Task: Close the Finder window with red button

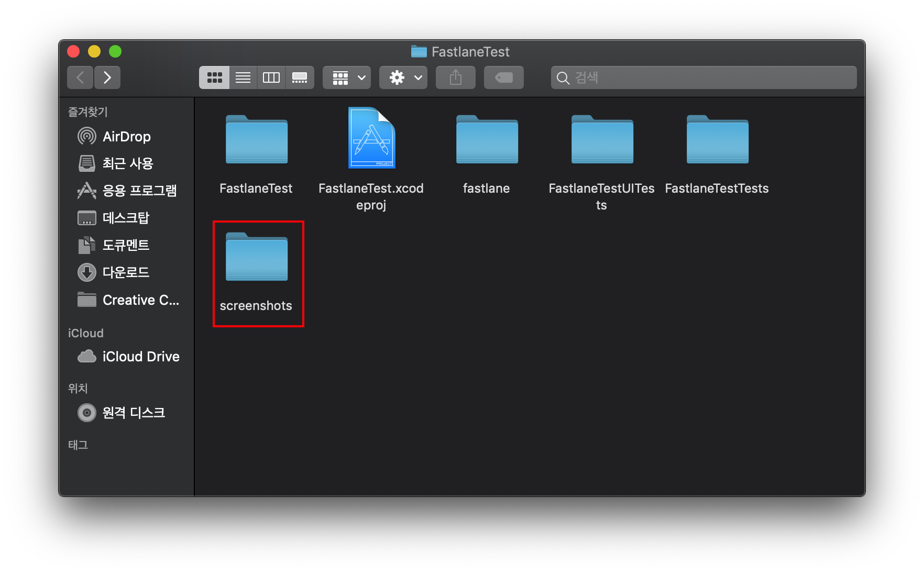Action: point(73,51)
